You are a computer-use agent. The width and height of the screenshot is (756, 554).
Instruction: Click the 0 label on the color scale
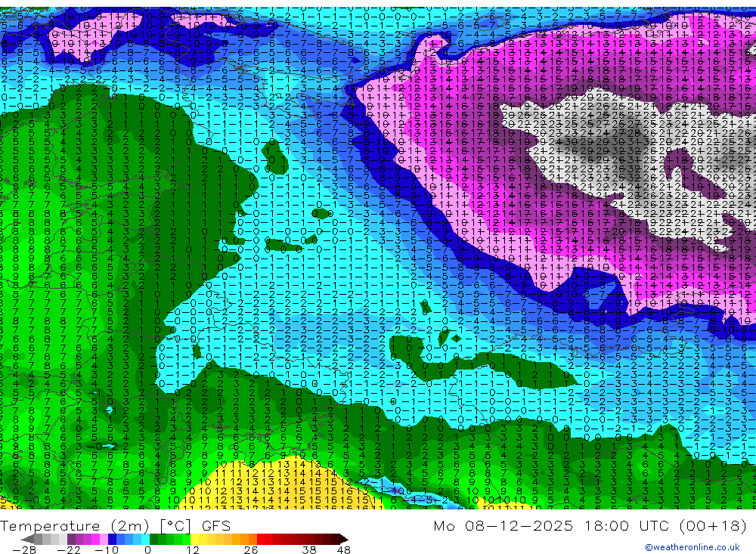click(147, 550)
